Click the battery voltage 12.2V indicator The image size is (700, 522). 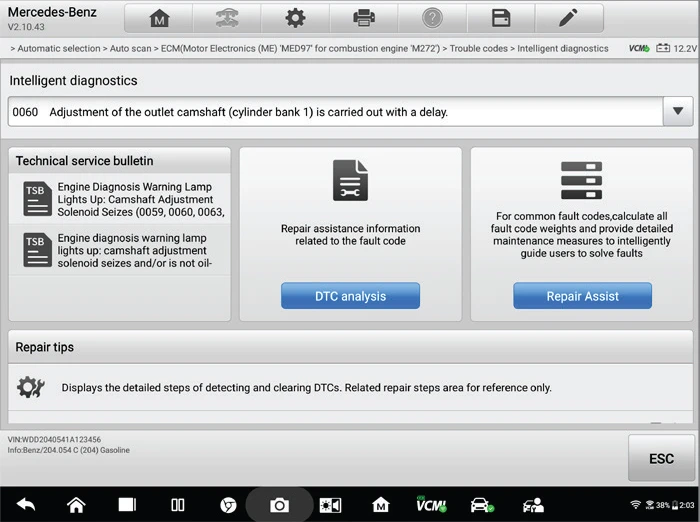click(676, 48)
